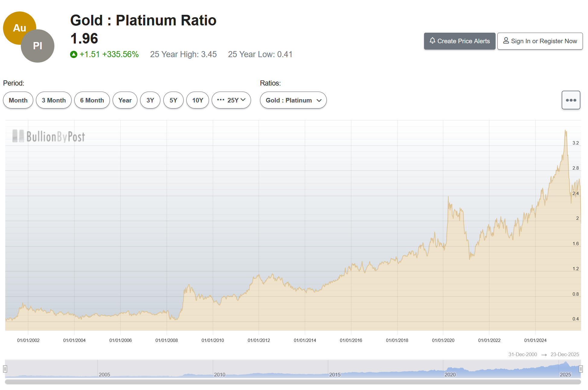The height and width of the screenshot is (390, 588).
Task: Click the green up-arrow change indicator
Action: pos(74,54)
